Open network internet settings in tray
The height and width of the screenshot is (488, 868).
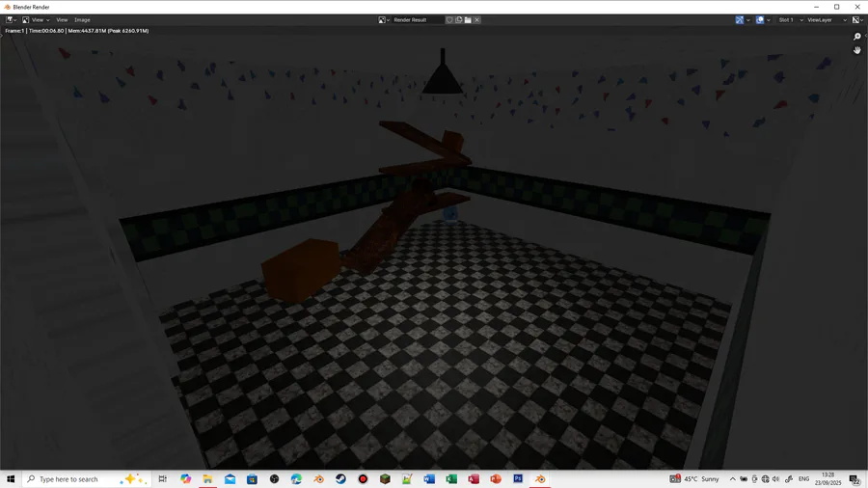pyautogui.click(x=765, y=479)
